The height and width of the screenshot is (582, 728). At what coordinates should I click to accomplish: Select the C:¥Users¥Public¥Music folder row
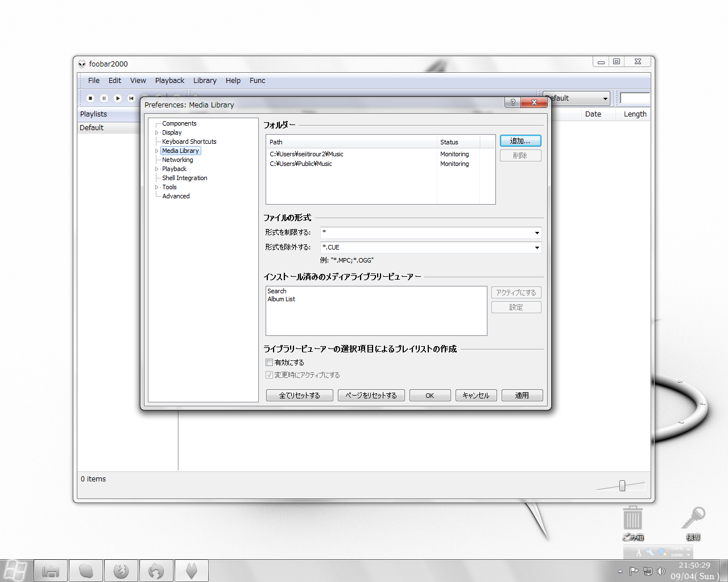pos(374,164)
